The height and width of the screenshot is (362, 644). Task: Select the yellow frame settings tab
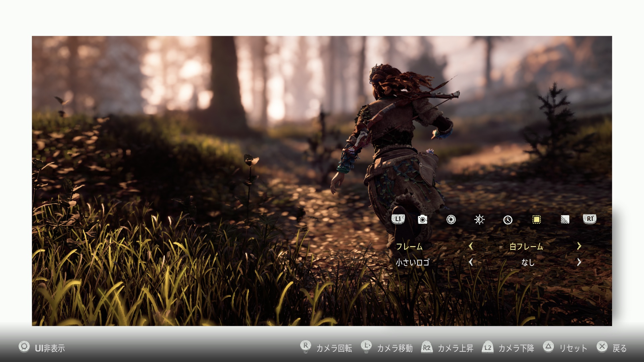[536, 220]
